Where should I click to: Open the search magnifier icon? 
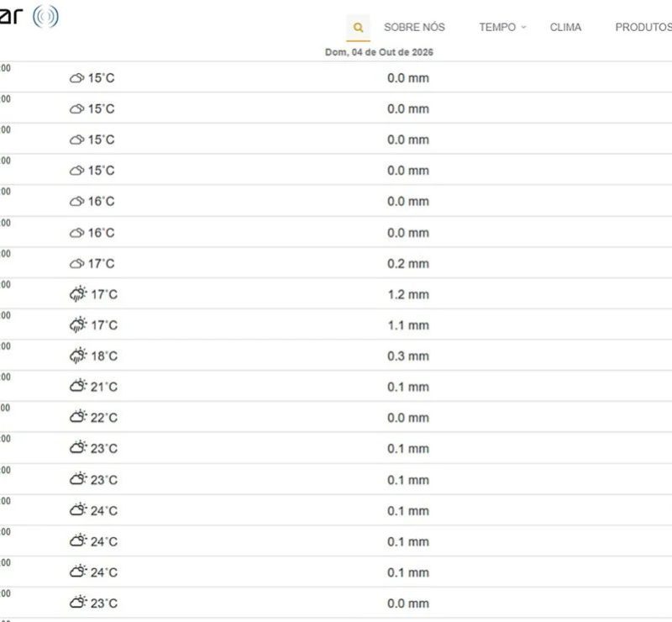coord(359,28)
